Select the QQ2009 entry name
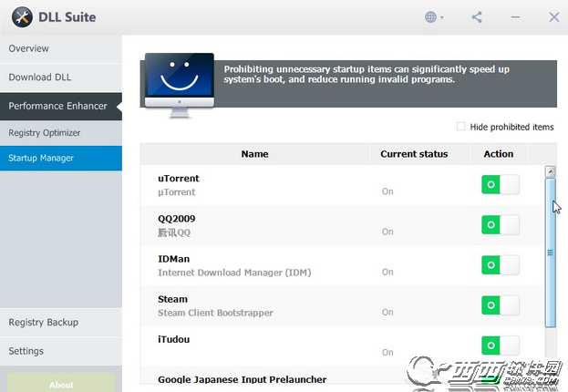 176,219
